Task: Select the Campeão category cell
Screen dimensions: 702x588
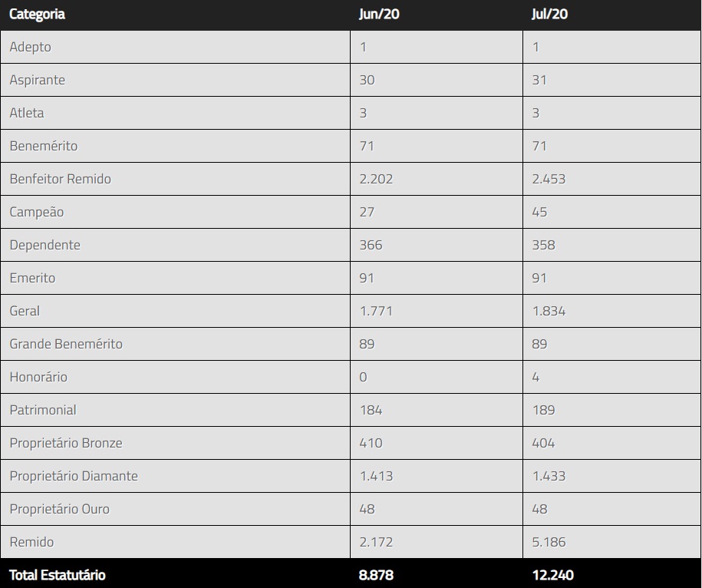Action: [x=37, y=212]
